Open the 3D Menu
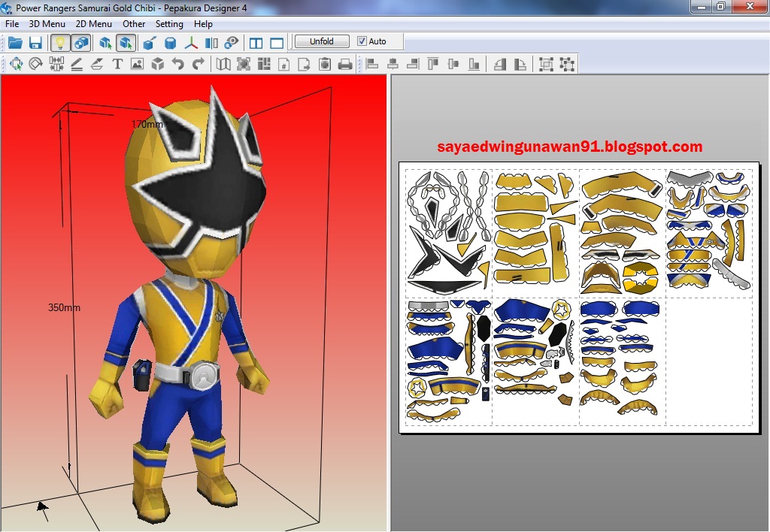770x532 pixels. coord(47,23)
